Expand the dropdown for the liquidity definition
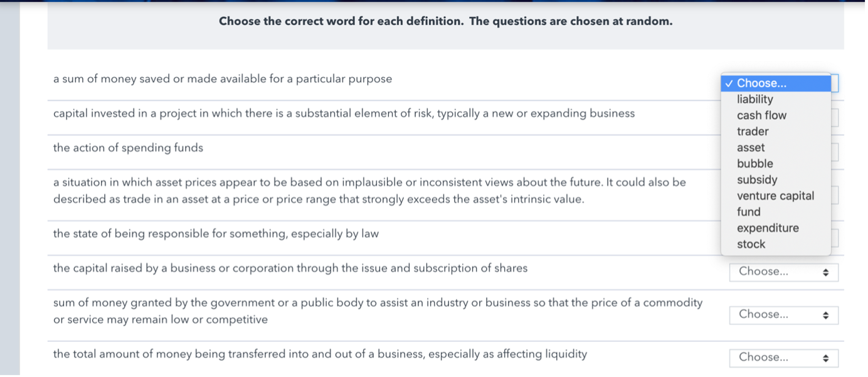The width and height of the screenshot is (868, 377). (x=783, y=358)
